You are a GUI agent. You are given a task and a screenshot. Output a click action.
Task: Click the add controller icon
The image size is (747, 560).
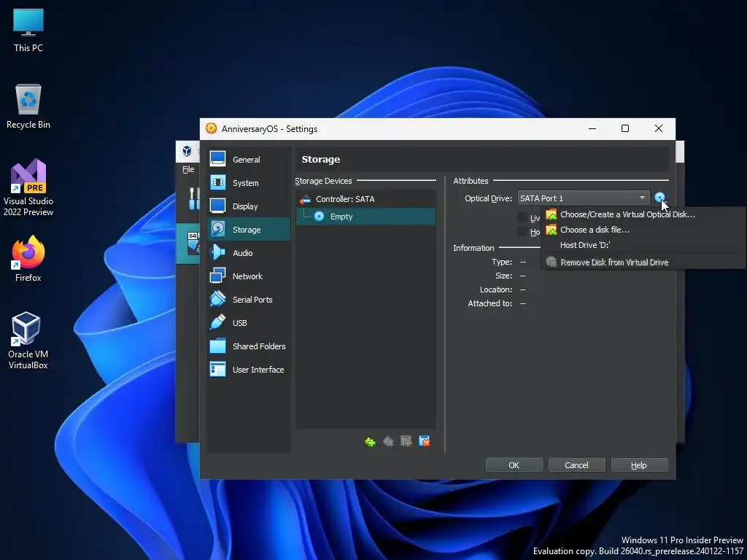coord(370,442)
